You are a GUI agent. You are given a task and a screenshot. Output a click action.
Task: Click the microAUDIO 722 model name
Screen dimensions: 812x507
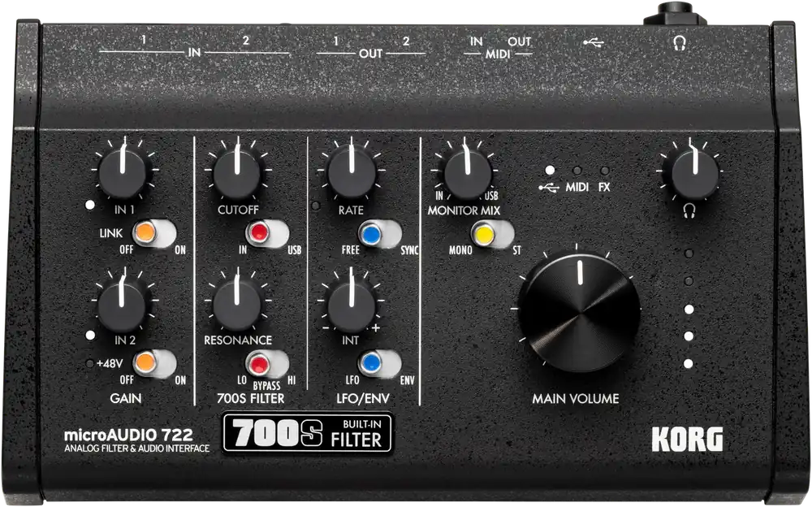128,435
